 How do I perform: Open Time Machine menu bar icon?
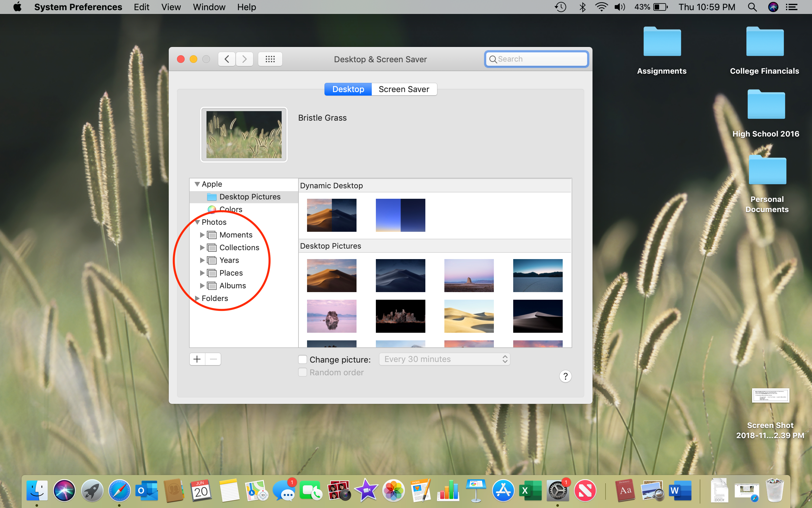[x=560, y=7]
